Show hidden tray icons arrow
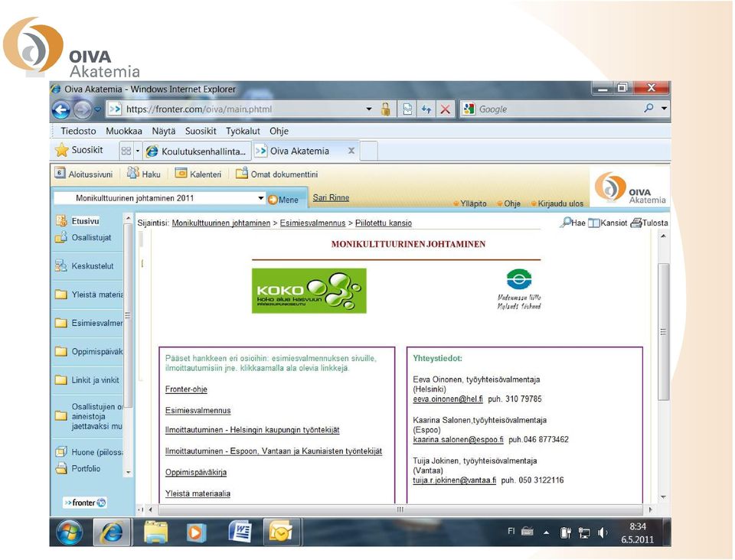This screenshot has width=735, height=560. pos(546,532)
